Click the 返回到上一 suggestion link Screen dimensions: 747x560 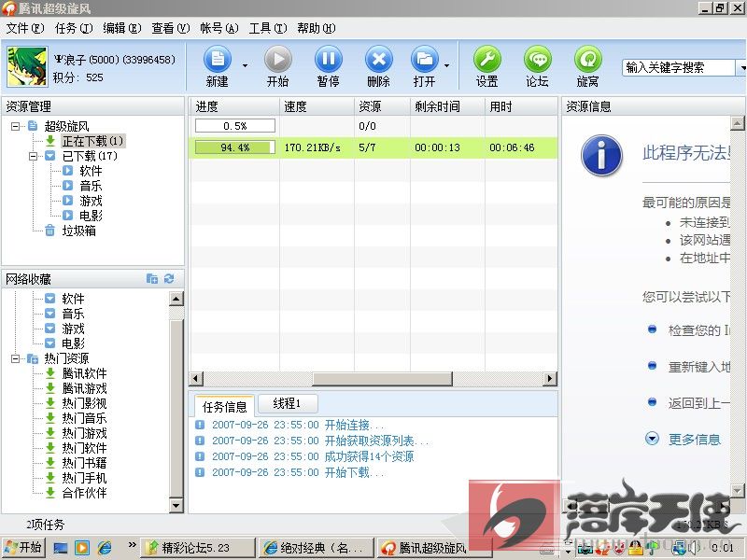(699, 403)
